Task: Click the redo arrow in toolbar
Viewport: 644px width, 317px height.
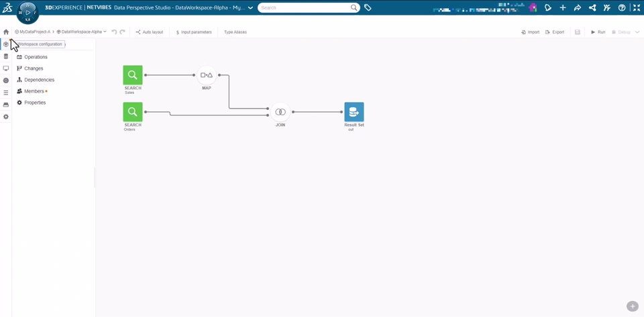Action: click(122, 32)
